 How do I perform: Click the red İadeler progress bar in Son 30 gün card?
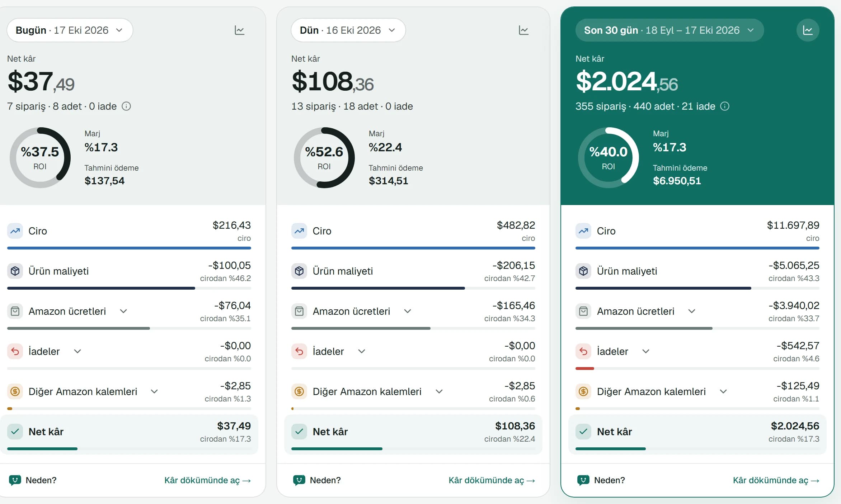coord(585,369)
